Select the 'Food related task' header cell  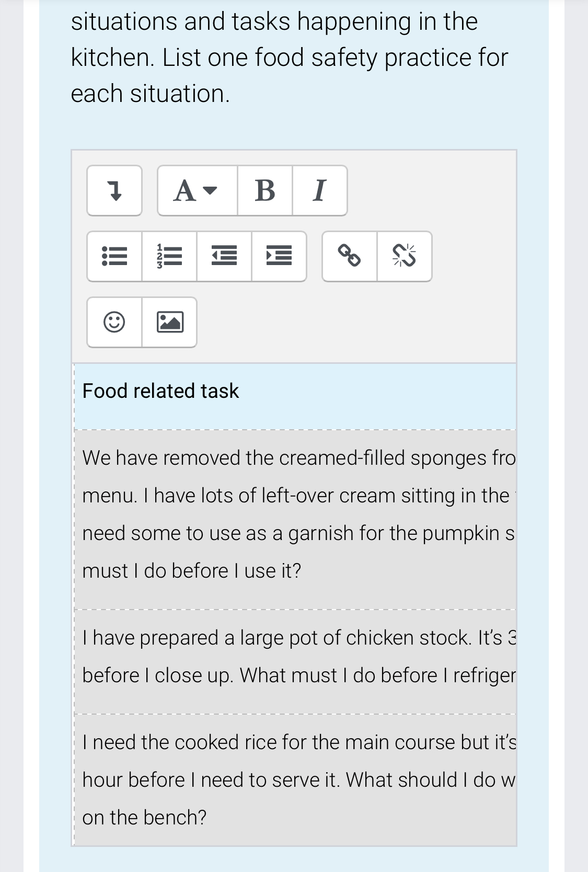161,391
